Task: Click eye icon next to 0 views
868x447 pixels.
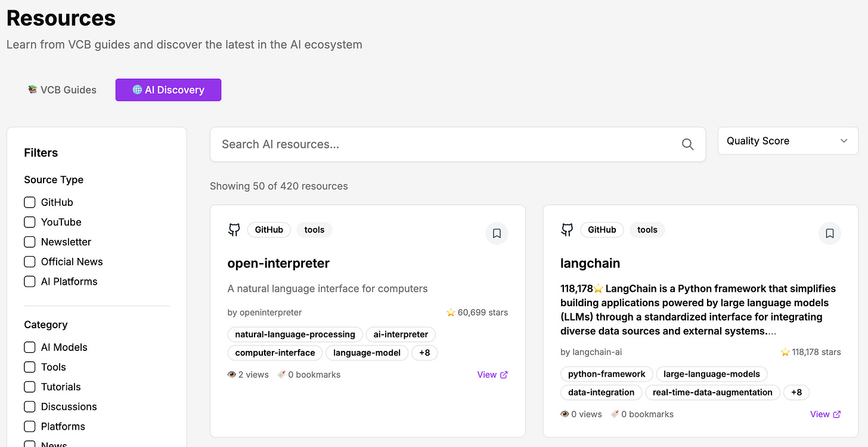Action: (565, 414)
